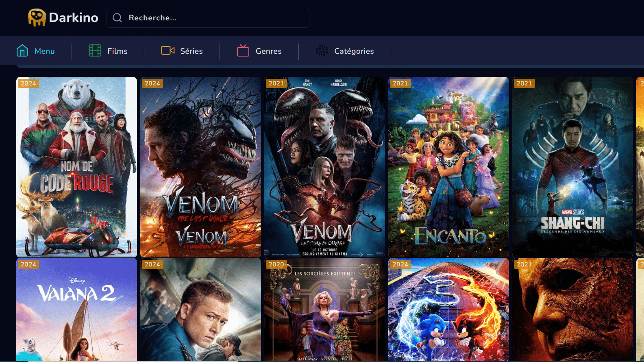This screenshot has width=644, height=362.
Task: Click the 2021 badge on Venom Carnage poster
Action: tap(276, 83)
